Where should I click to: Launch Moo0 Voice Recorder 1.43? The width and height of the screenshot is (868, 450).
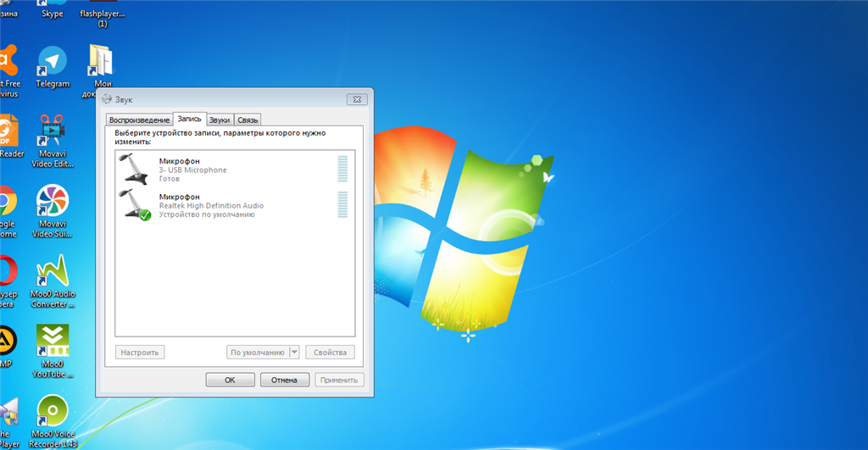pos(53,421)
